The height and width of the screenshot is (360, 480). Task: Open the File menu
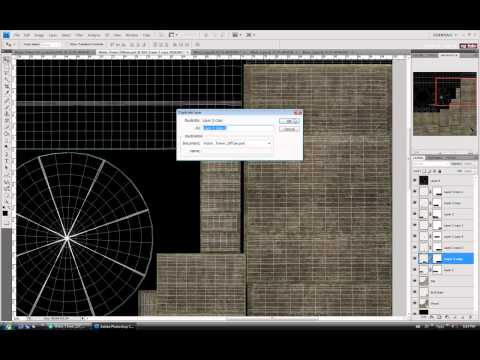[17, 35]
